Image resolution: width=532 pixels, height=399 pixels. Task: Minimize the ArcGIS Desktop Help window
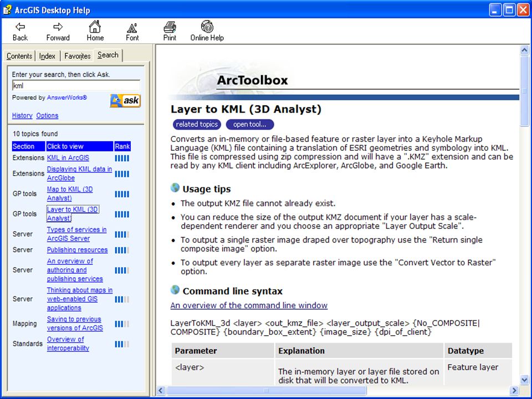tap(495, 10)
